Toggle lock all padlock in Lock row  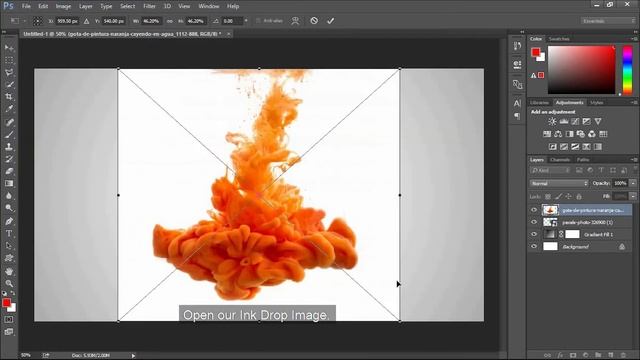579,196
